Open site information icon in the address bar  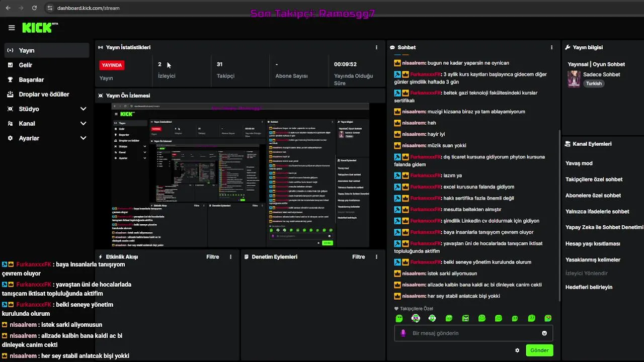click(49, 8)
